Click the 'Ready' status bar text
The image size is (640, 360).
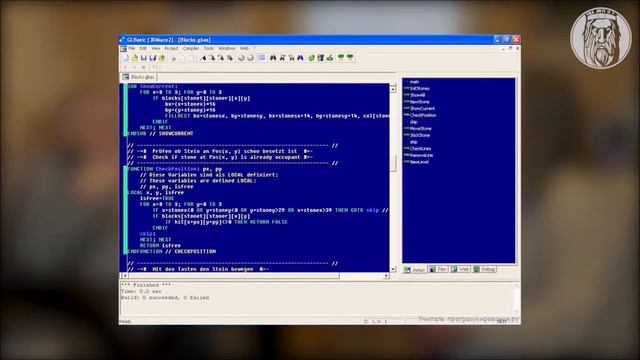pos(125,322)
